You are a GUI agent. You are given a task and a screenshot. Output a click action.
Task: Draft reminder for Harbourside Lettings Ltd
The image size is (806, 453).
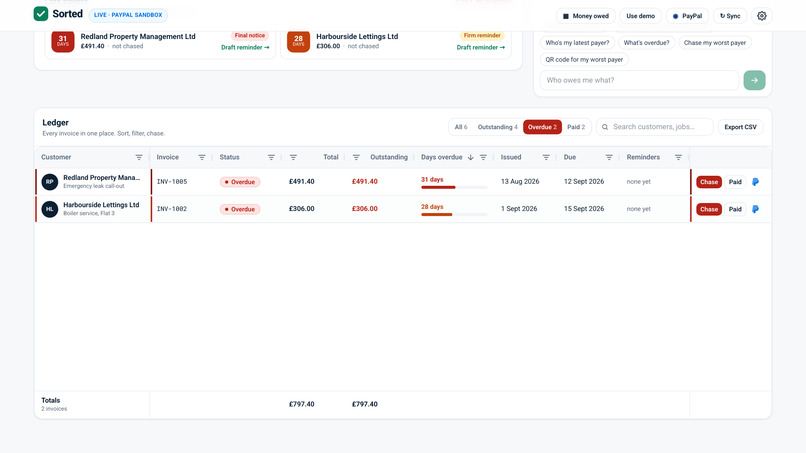tap(481, 47)
